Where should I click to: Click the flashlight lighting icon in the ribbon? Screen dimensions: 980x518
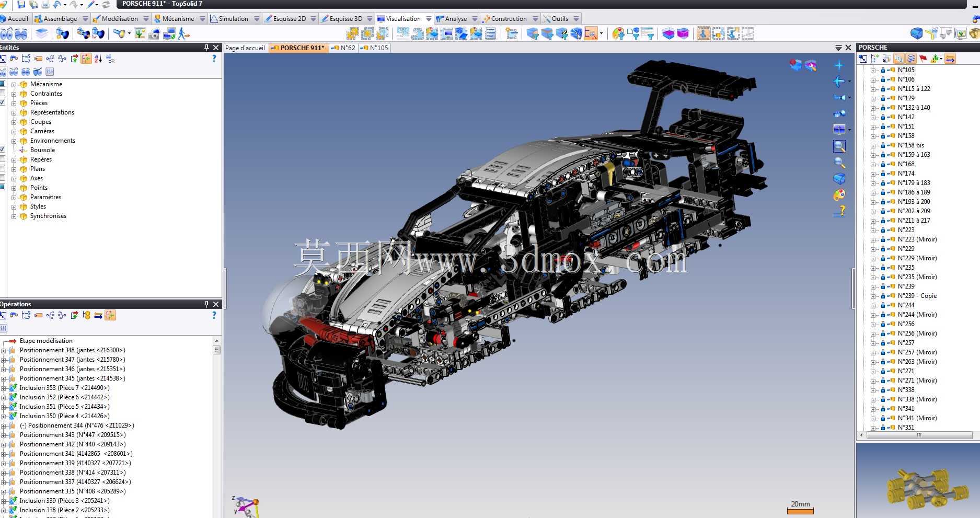(120, 34)
